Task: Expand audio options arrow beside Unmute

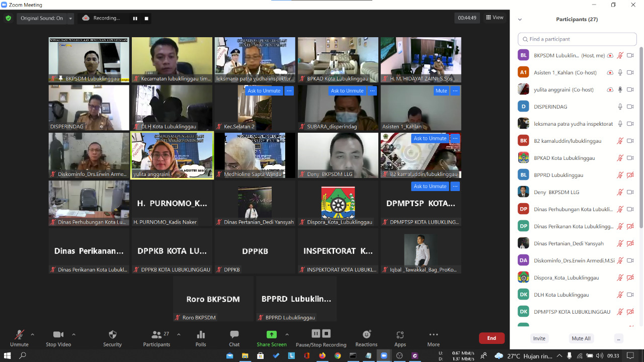Action: 33,334
